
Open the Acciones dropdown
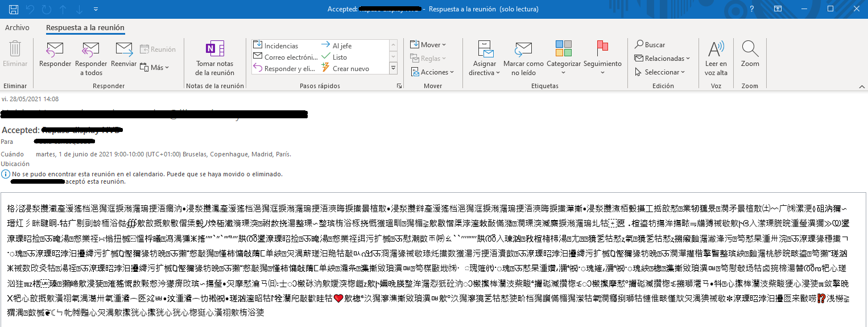432,72
